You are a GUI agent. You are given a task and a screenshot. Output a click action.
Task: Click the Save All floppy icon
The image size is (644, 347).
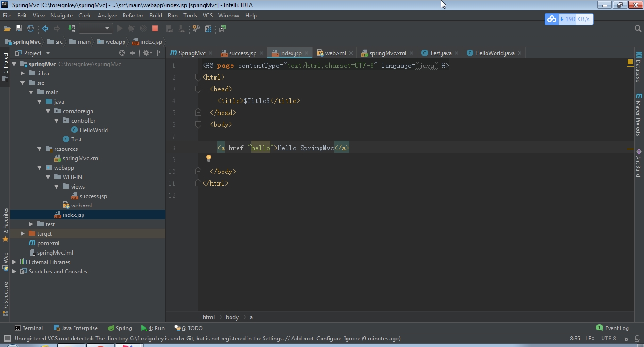click(19, 28)
